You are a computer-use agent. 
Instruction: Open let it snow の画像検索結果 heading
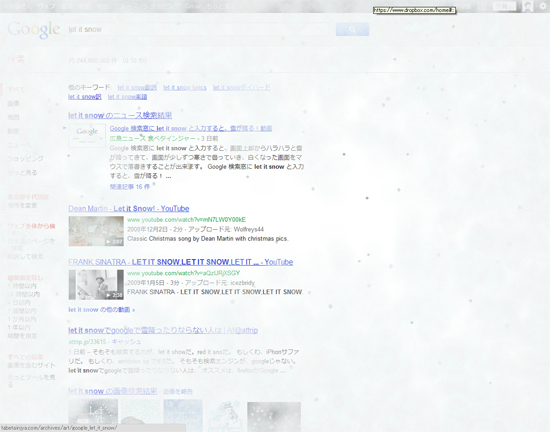(x=113, y=391)
